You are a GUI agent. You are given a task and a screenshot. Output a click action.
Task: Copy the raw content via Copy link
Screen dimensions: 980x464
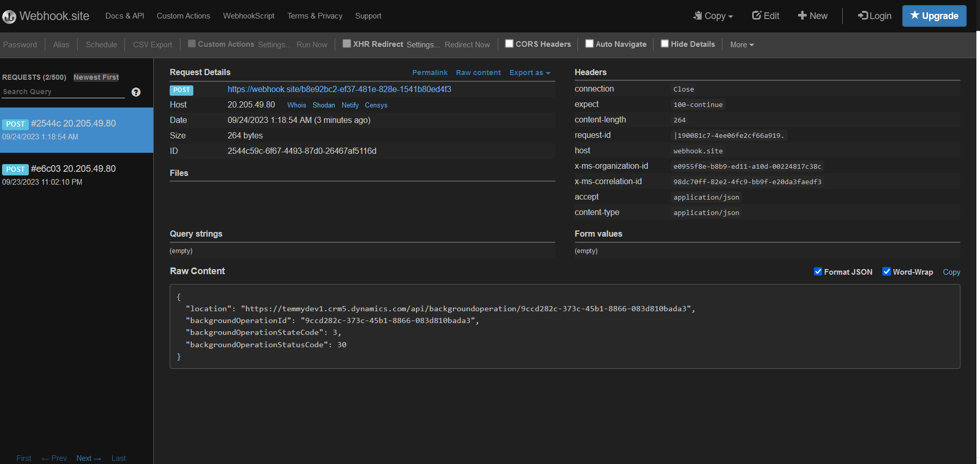click(x=951, y=272)
